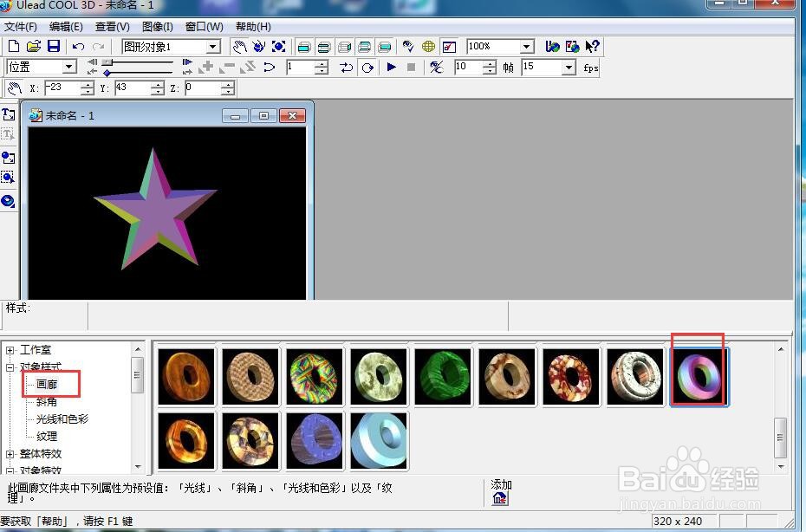Click the Z position input field
Image resolution: width=806 pixels, height=532 pixels.
203,88
